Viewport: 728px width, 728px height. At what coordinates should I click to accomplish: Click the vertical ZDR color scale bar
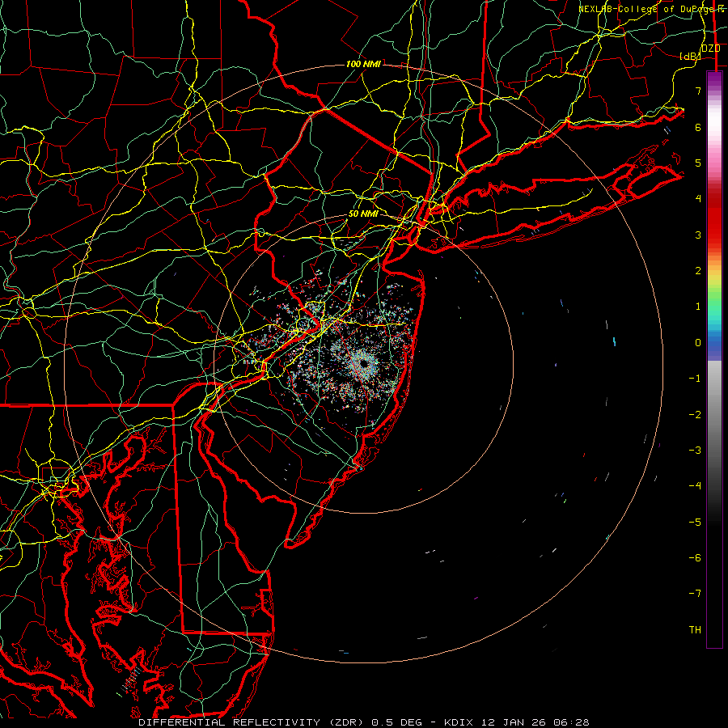click(714, 359)
